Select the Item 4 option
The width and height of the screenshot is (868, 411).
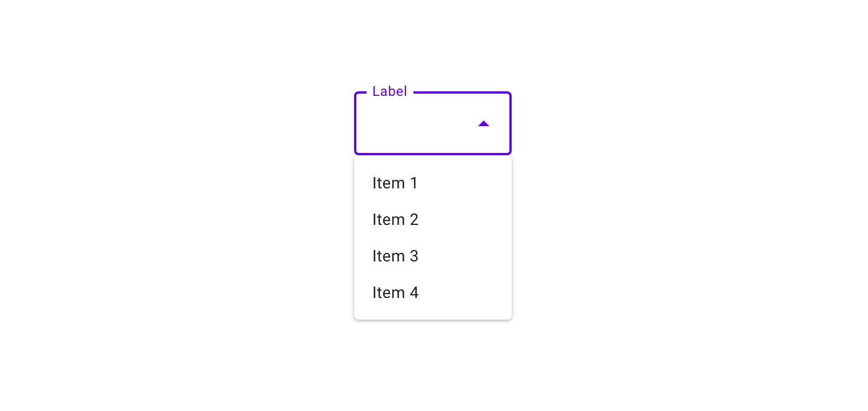tap(395, 293)
